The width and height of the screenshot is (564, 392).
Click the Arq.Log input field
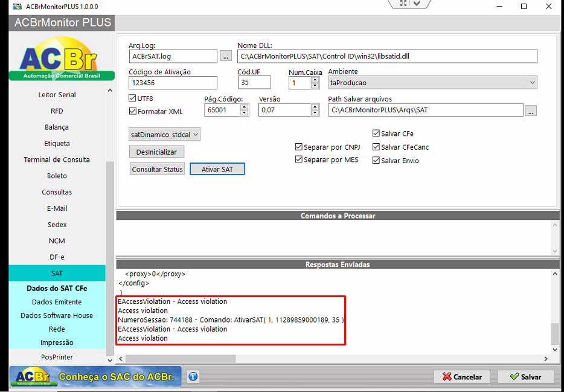[x=173, y=56]
